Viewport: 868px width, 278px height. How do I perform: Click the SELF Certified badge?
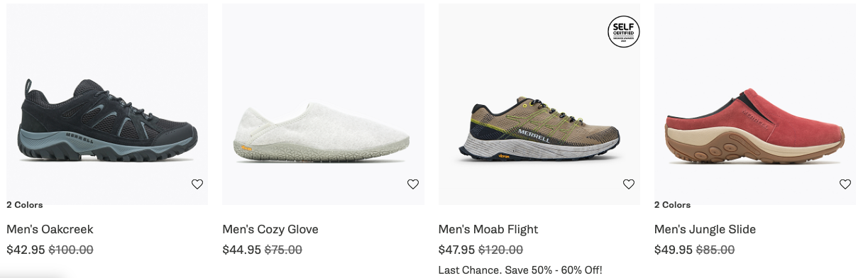tap(624, 32)
